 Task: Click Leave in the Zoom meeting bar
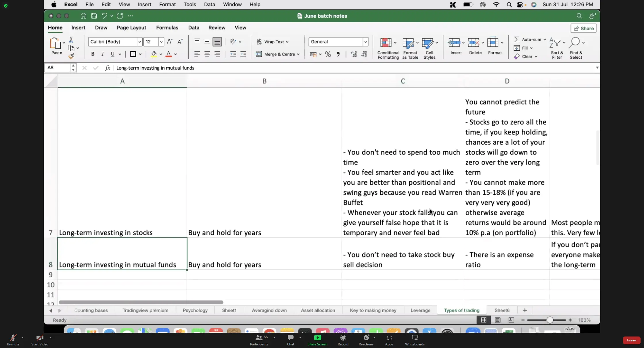pyautogui.click(x=631, y=340)
